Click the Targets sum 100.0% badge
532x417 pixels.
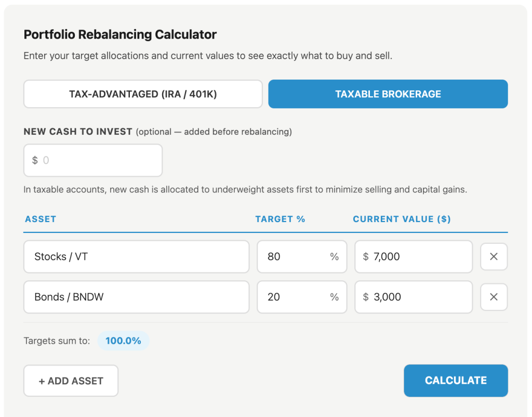tap(123, 341)
